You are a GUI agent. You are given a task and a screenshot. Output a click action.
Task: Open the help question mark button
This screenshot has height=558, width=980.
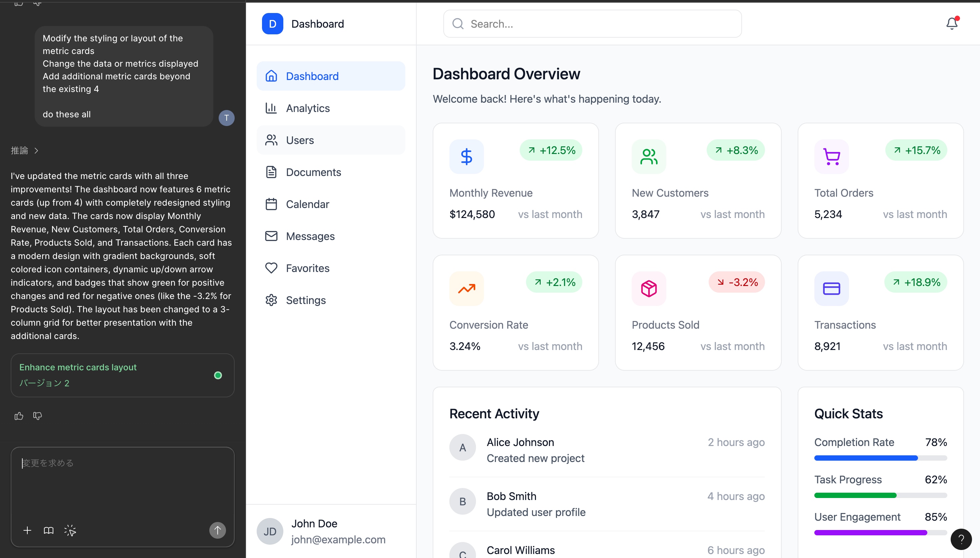tap(961, 539)
